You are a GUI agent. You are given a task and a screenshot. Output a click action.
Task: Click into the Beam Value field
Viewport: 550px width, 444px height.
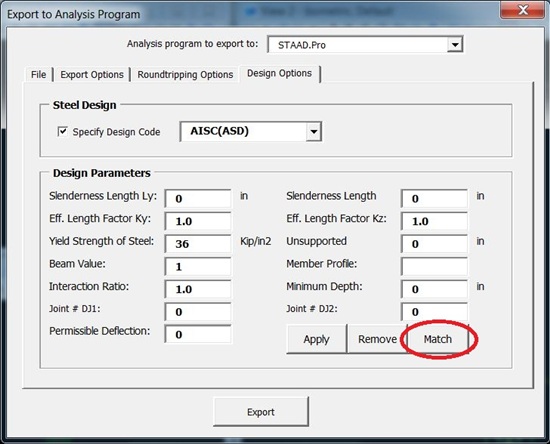pyautogui.click(x=198, y=266)
